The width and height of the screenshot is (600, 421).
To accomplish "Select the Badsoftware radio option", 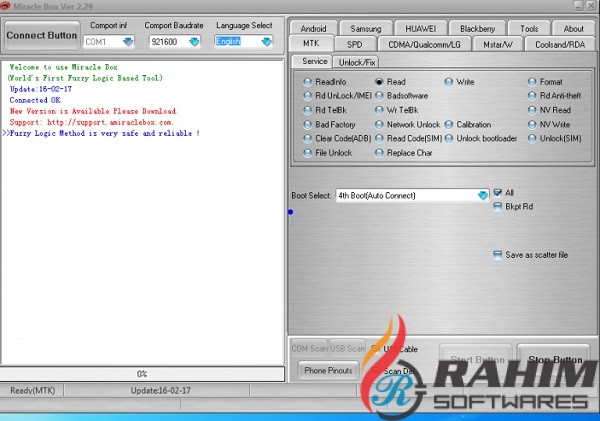I will (401, 96).
